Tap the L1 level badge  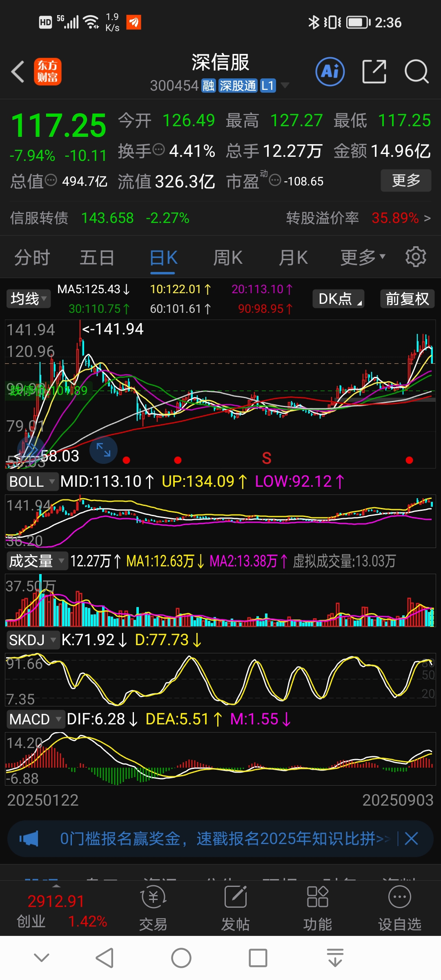coord(268,86)
